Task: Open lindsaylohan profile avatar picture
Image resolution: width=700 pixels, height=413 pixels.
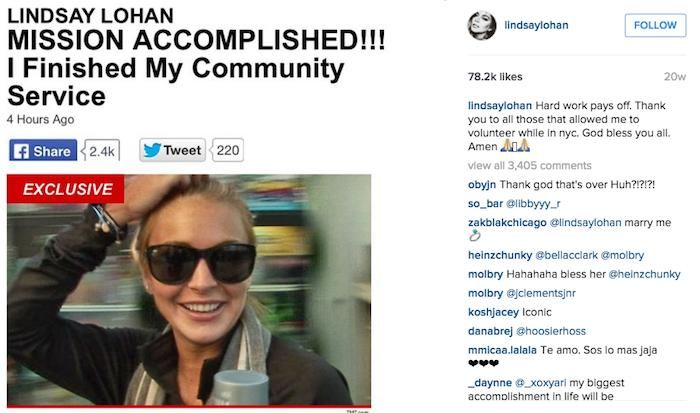Action: (x=482, y=25)
